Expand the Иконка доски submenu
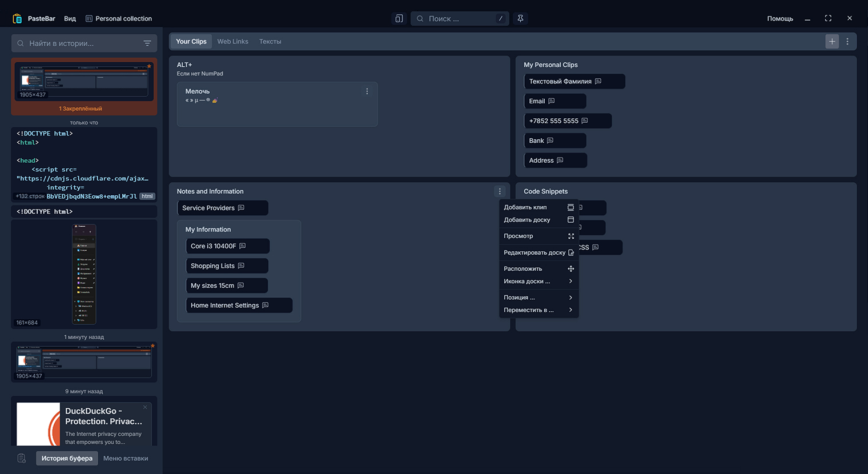Viewport: 868px width, 474px height. pyautogui.click(x=538, y=281)
